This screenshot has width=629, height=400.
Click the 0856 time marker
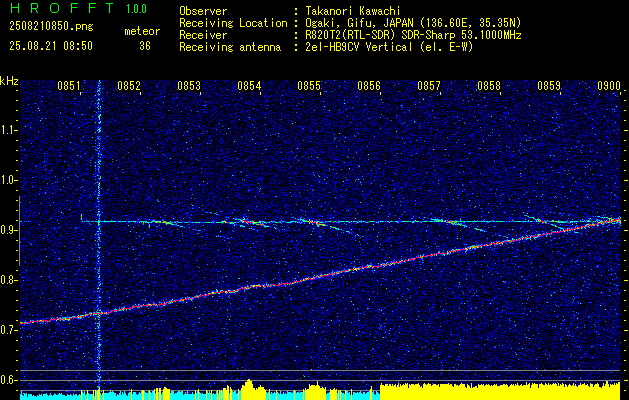[x=369, y=86]
